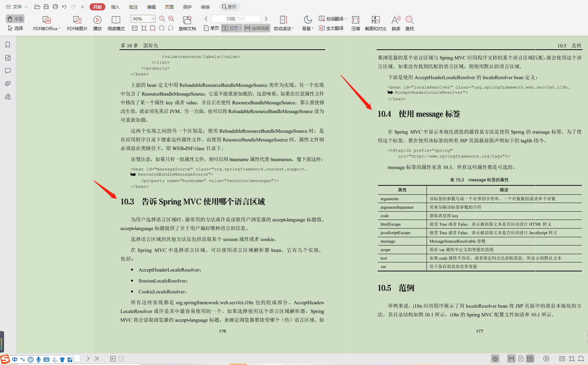The height and width of the screenshot is (365, 588).
Task: Select 单页 single page view
Action: pyautogui.click(x=211, y=28)
